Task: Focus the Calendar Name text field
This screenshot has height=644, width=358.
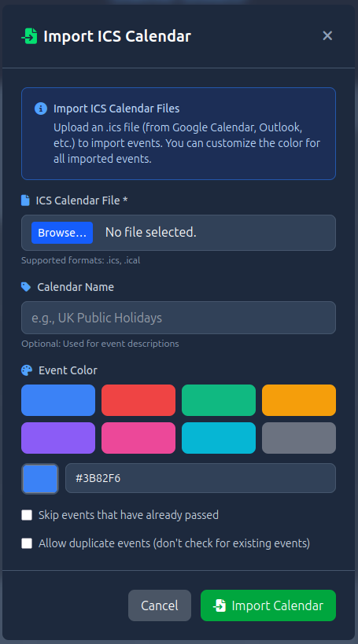Action: [179, 318]
